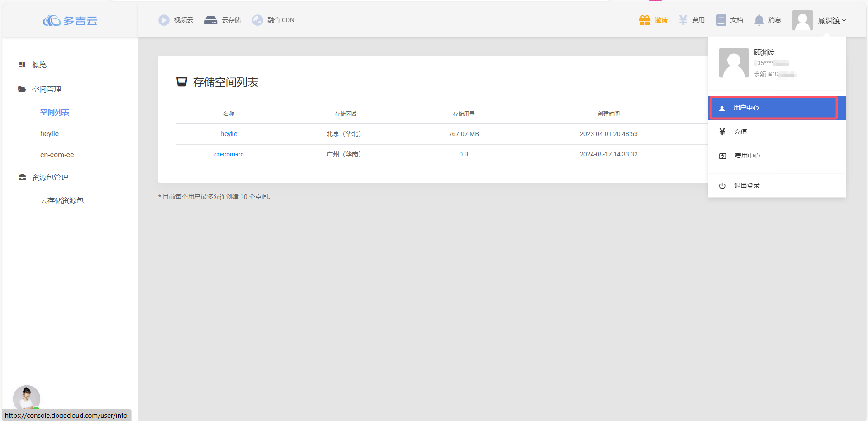This screenshot has height=421, width=868.
Task: Select 用户中心 from the user menu
Action: coord(746,108)
